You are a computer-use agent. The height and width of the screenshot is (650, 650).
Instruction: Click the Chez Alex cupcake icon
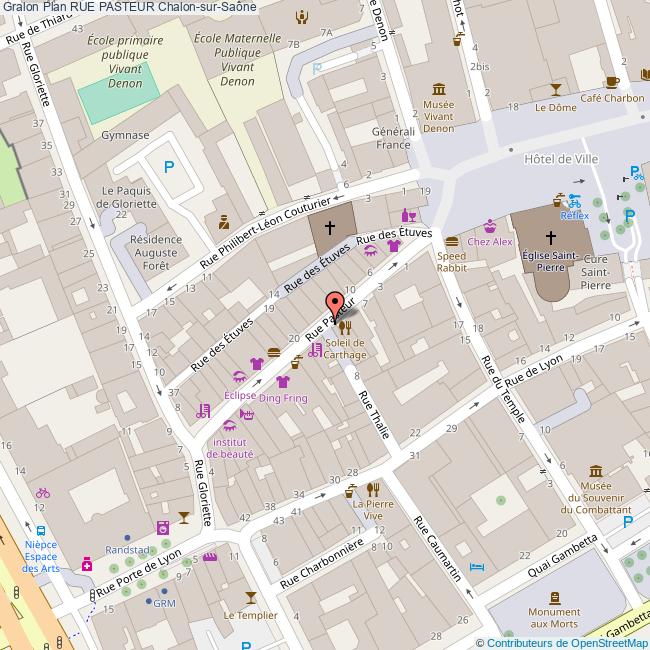489,226
